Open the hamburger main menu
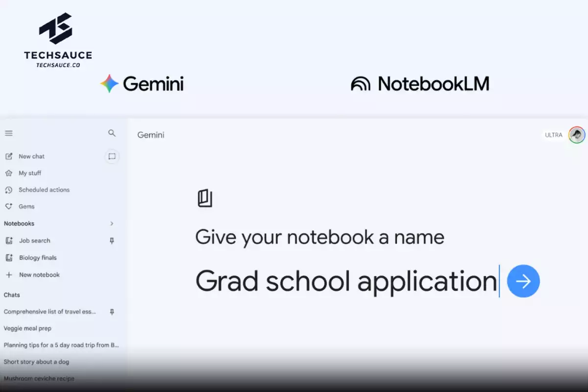The image size is (588, 392). tap(9, 133)
